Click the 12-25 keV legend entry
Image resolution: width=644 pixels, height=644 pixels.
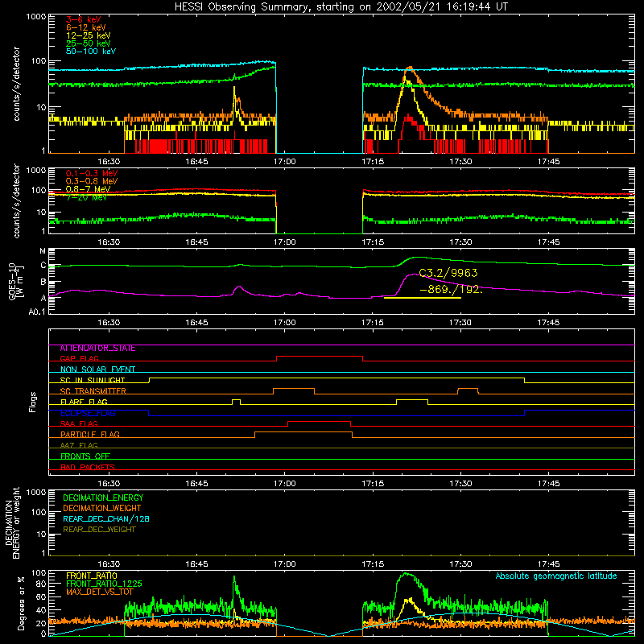click(x=89, y=35)
